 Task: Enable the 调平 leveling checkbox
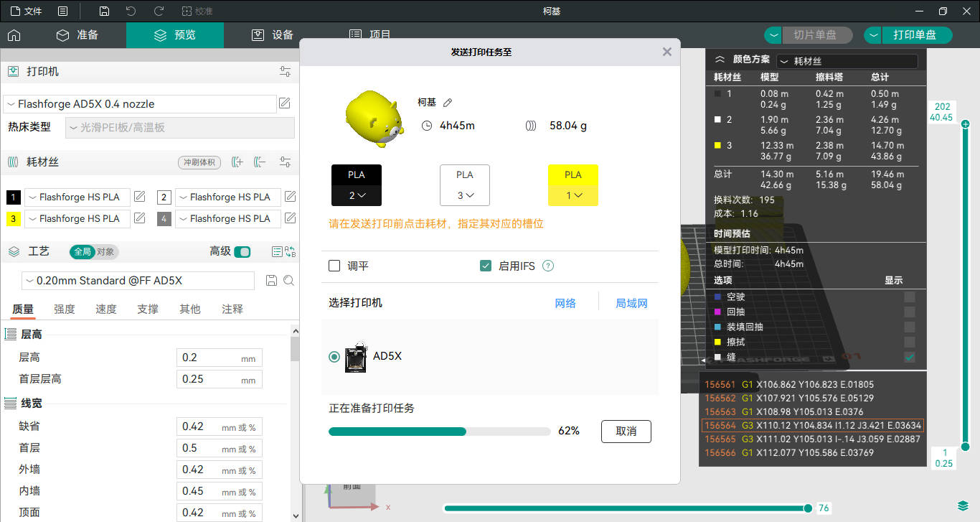(334, 266)
